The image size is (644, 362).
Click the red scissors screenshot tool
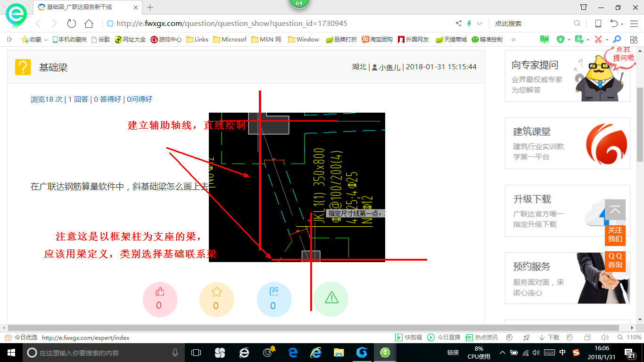(598, 40)
